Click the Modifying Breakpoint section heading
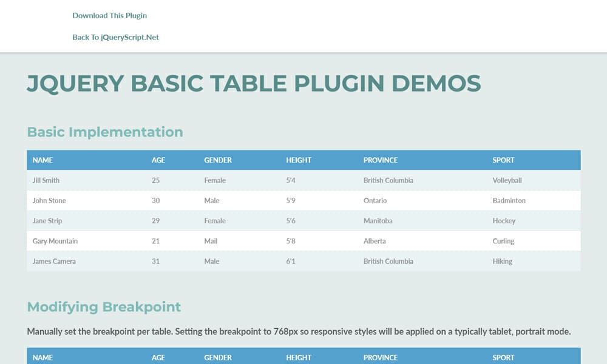 coord(103,307)
